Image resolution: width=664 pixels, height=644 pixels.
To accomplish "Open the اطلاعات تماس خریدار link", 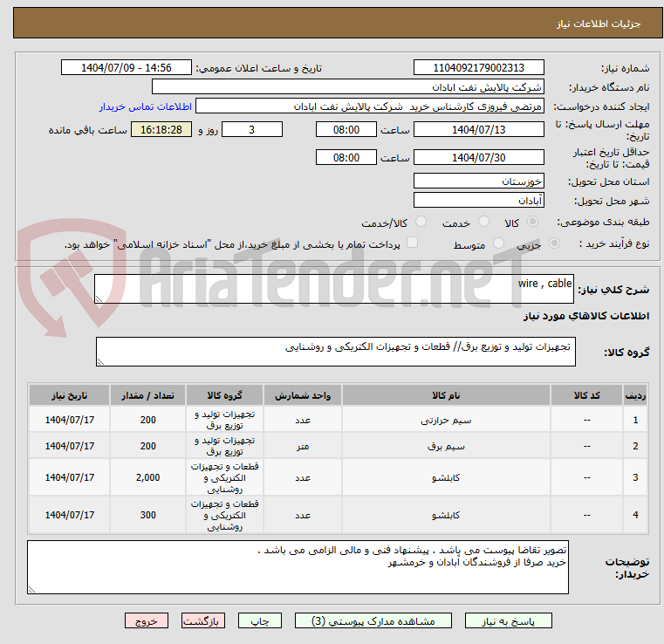I will 146,106.
